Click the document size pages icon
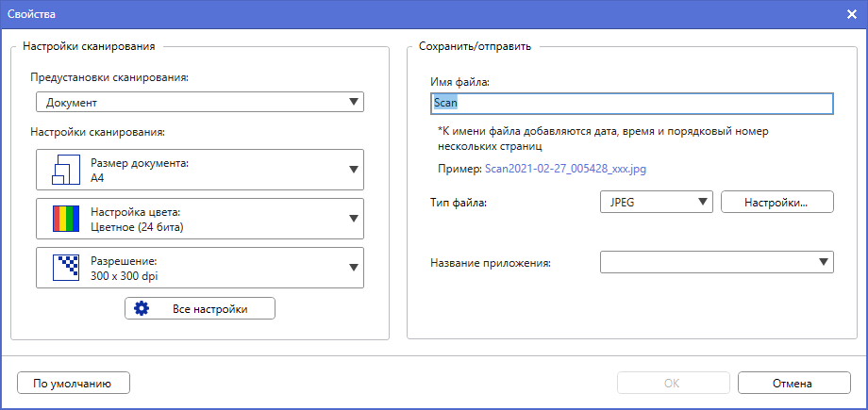 (64, 170)
